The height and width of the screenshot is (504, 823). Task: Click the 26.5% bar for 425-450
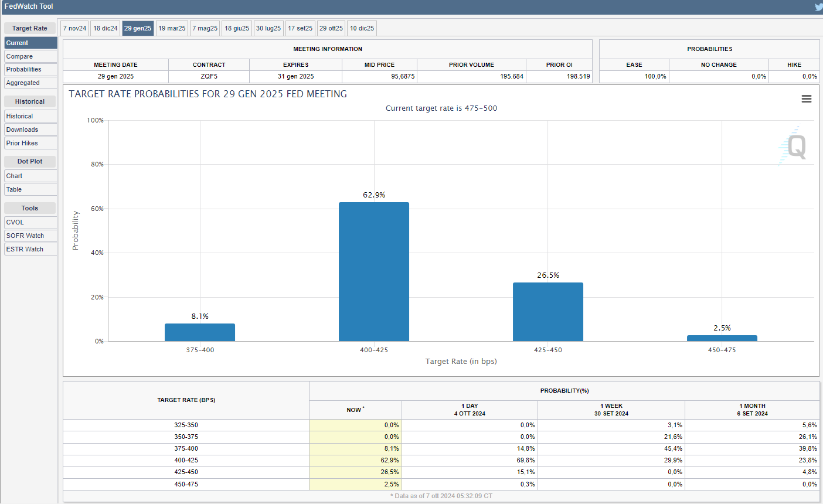click(548, 312)
